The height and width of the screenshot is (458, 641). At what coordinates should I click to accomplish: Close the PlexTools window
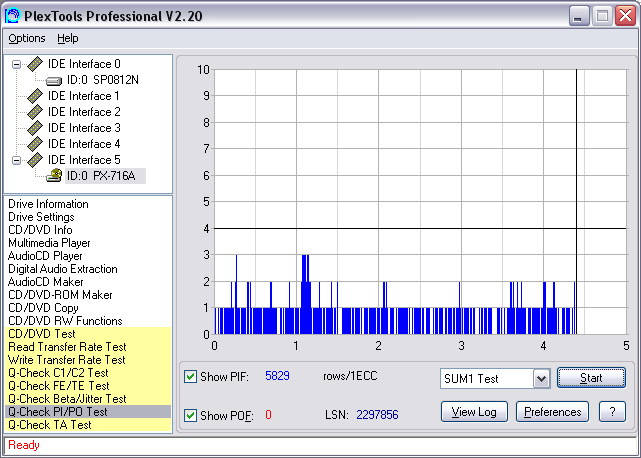[x=625, y=16]
